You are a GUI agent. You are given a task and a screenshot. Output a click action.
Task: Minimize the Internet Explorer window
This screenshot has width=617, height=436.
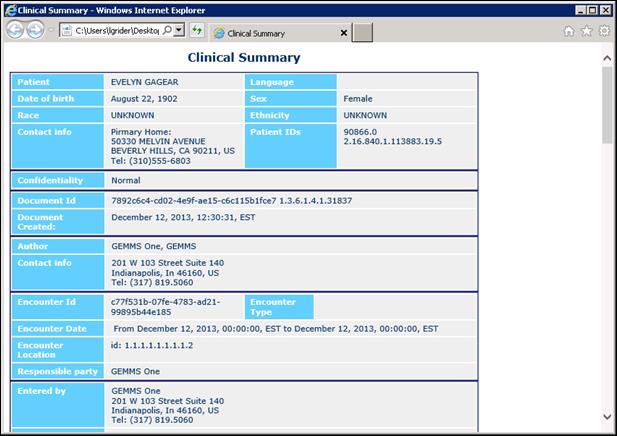pyautogui.click(x=565, y=9)
